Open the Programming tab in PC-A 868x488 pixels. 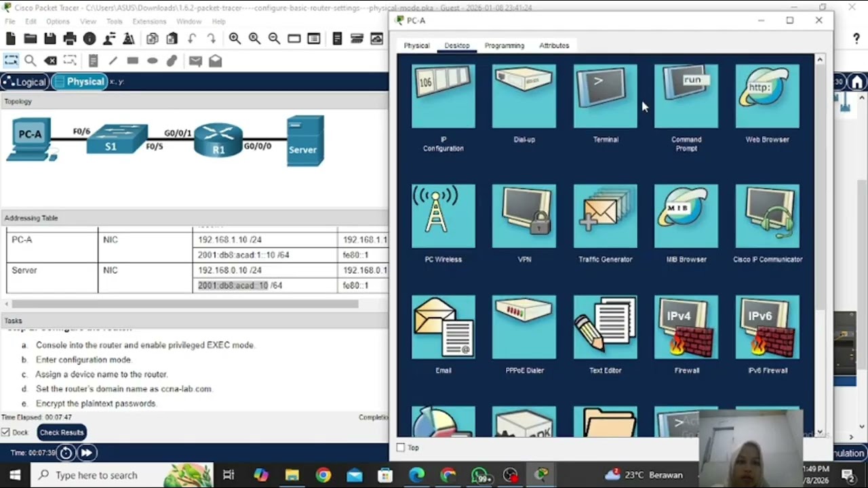point(505,45)
